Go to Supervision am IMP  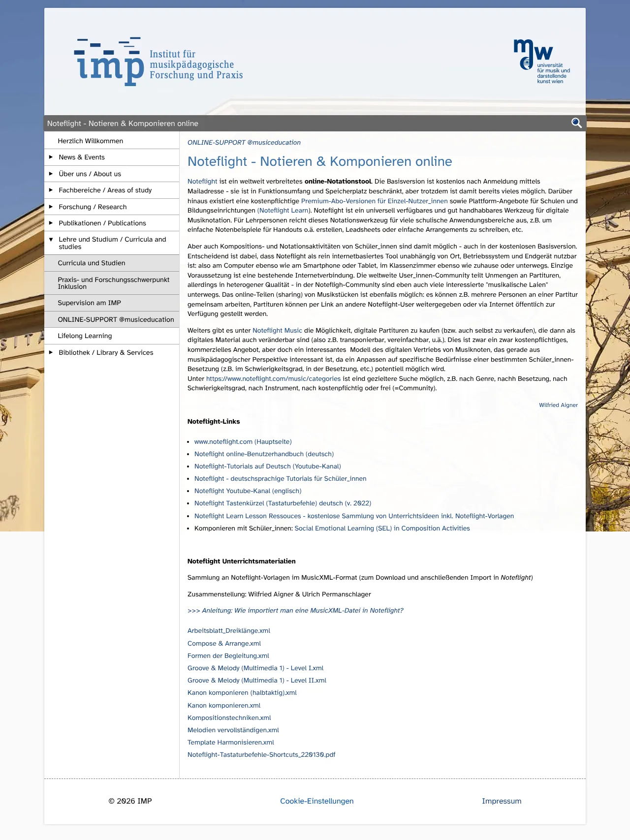coord(89,303)
